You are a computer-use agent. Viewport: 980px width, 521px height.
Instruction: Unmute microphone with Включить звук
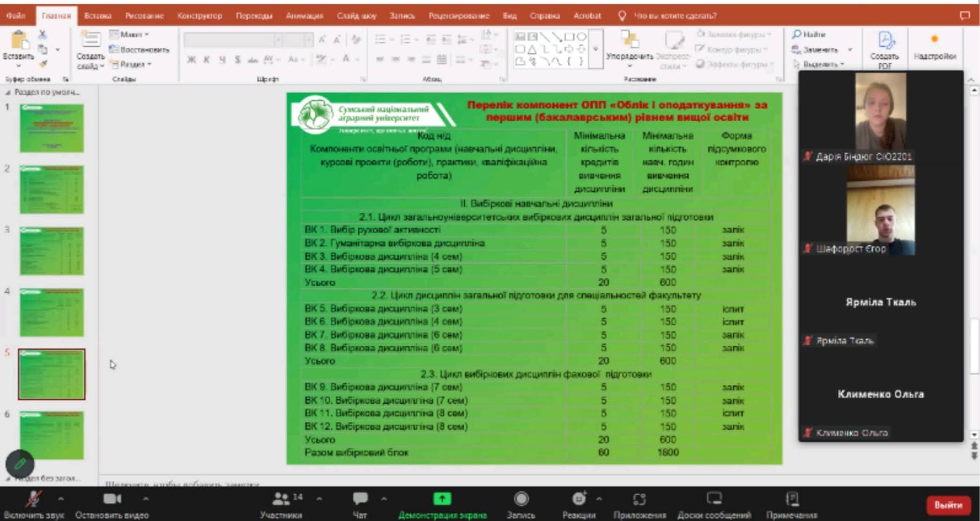click(33, 500)
